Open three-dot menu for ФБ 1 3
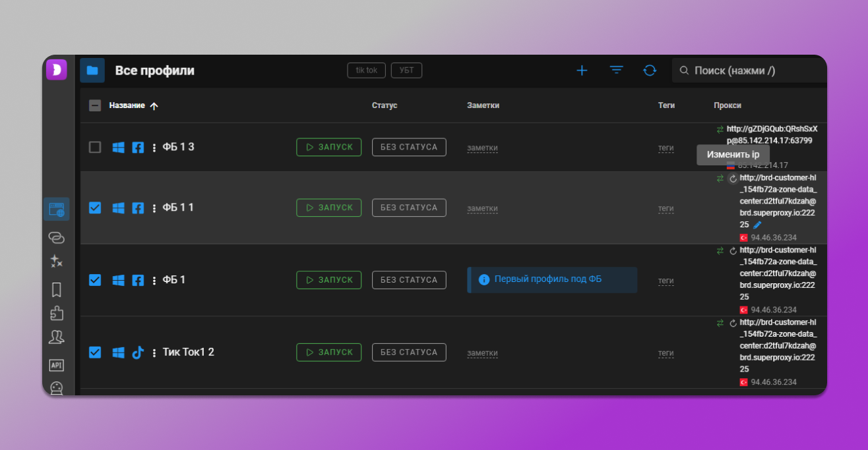 point(154,148)
